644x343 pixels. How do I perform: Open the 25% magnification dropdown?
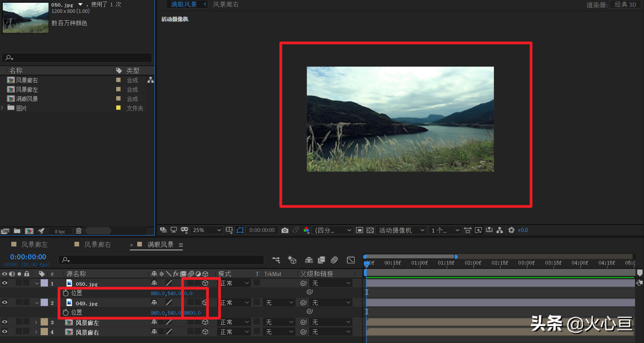[207, 230]
